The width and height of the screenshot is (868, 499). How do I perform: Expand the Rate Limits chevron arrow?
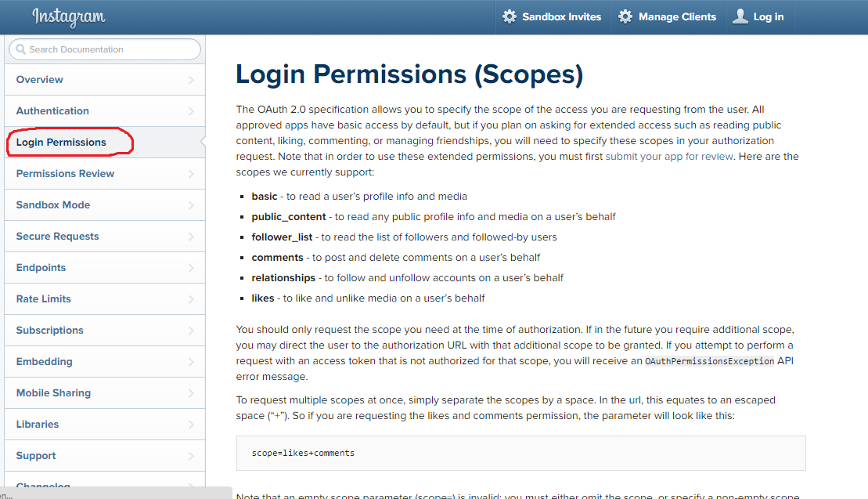191,299
